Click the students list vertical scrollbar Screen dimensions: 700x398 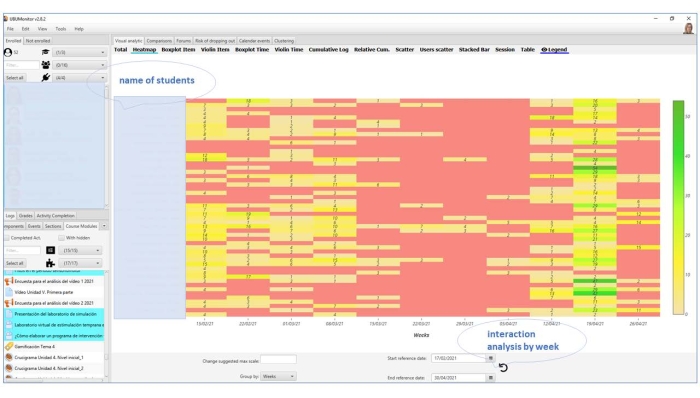[x=106, y=146]
